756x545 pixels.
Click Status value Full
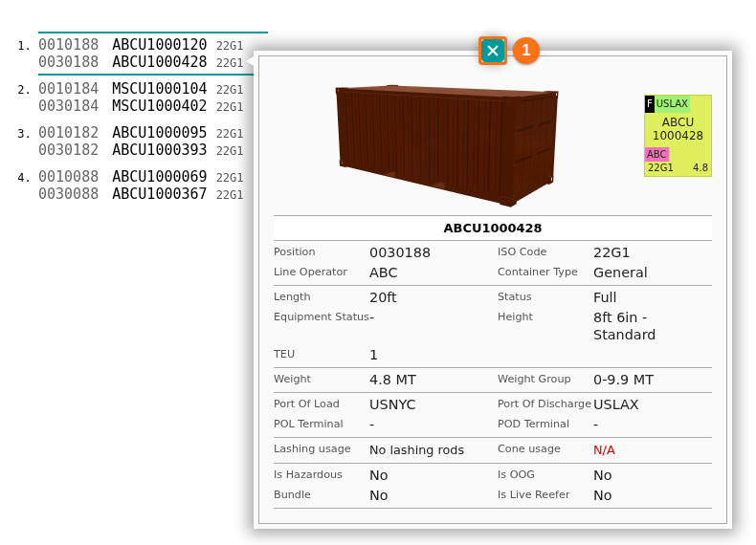click(x=605, y=297)
